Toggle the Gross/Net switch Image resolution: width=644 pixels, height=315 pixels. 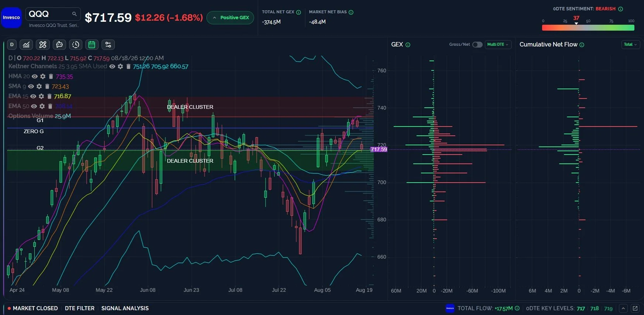pos(477,45)
